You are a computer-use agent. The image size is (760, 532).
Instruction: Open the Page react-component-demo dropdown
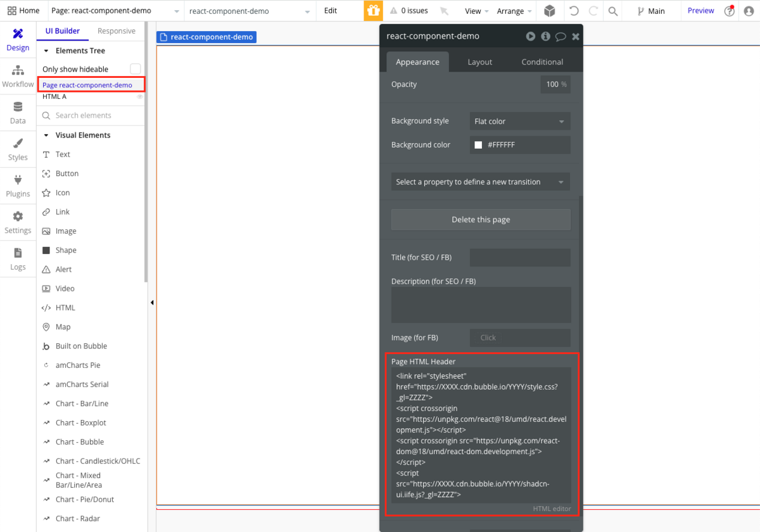click(x=115, y=11)
